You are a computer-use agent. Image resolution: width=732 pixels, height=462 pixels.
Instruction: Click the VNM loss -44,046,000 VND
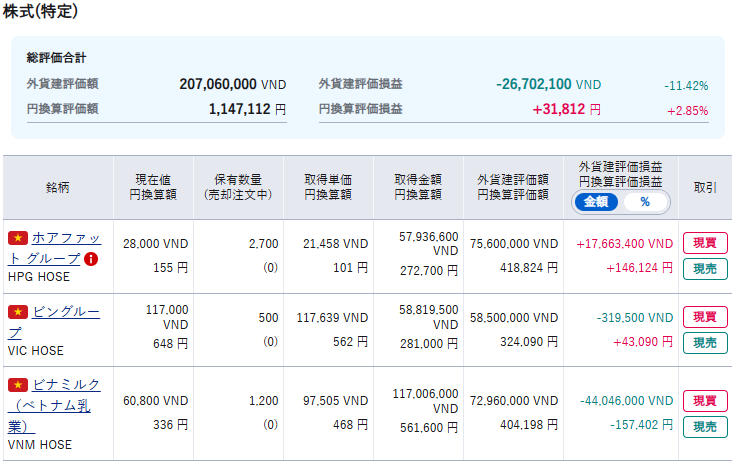coord(626,401)
